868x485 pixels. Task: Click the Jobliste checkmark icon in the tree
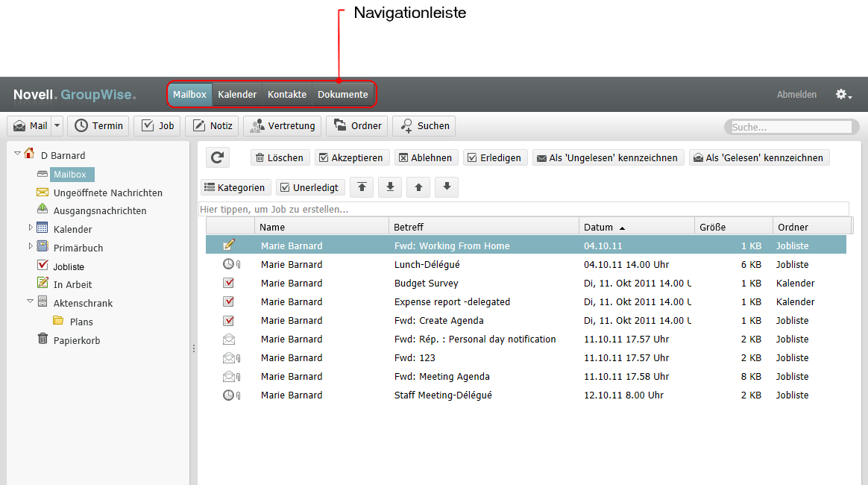pyautogui.click(x=43, y=265)
